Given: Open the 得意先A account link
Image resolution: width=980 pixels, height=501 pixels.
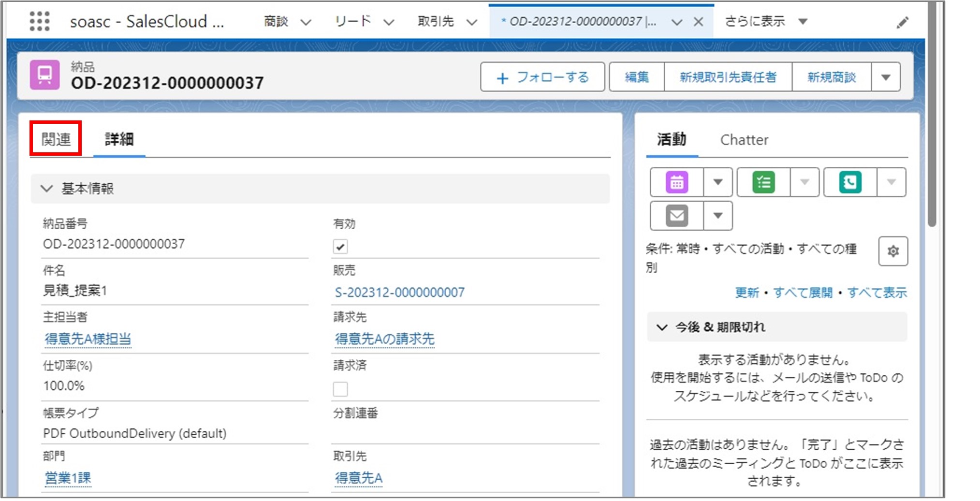Looking at the screenshot, I should 359,478.
